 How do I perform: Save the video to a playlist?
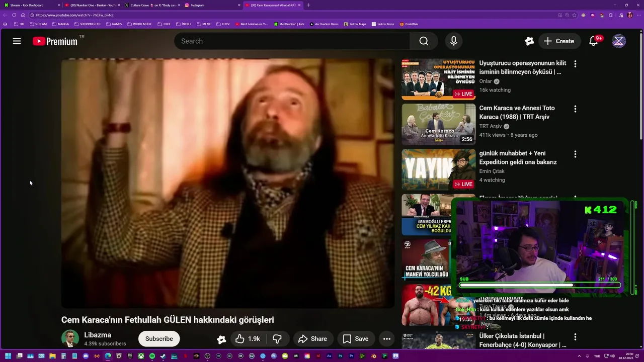pos(356,339)
